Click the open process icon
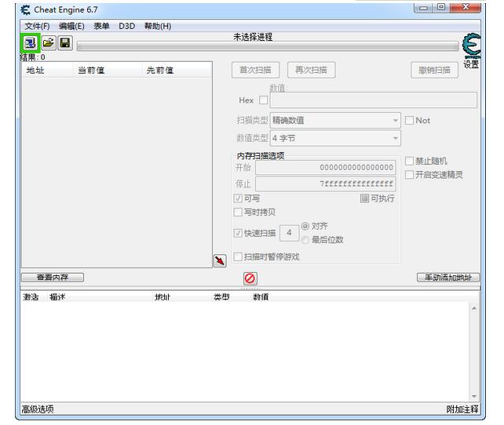The height and width of the screenshot is (425, 504). [30, 44]
